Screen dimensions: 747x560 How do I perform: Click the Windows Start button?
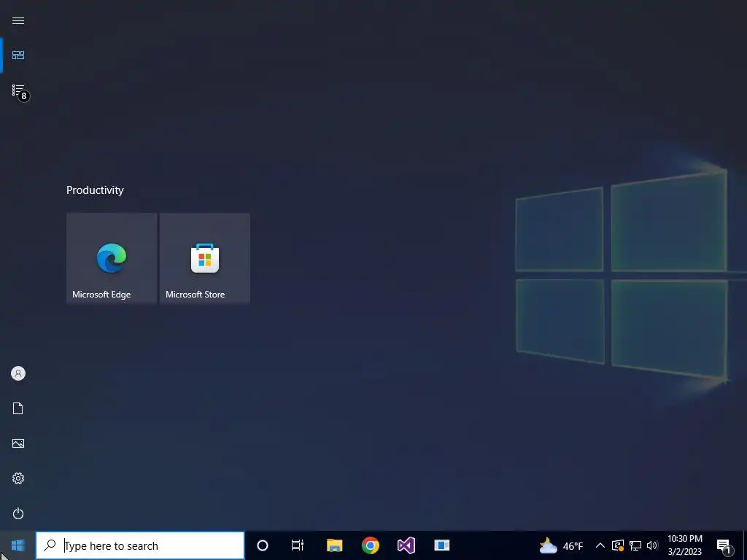coord(18,545)
